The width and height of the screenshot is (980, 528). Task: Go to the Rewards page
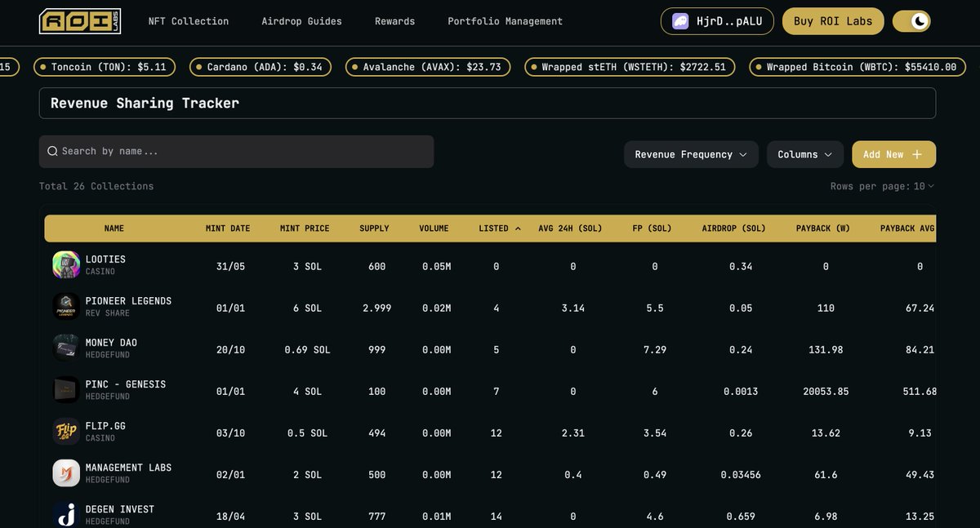pos(394,21)
